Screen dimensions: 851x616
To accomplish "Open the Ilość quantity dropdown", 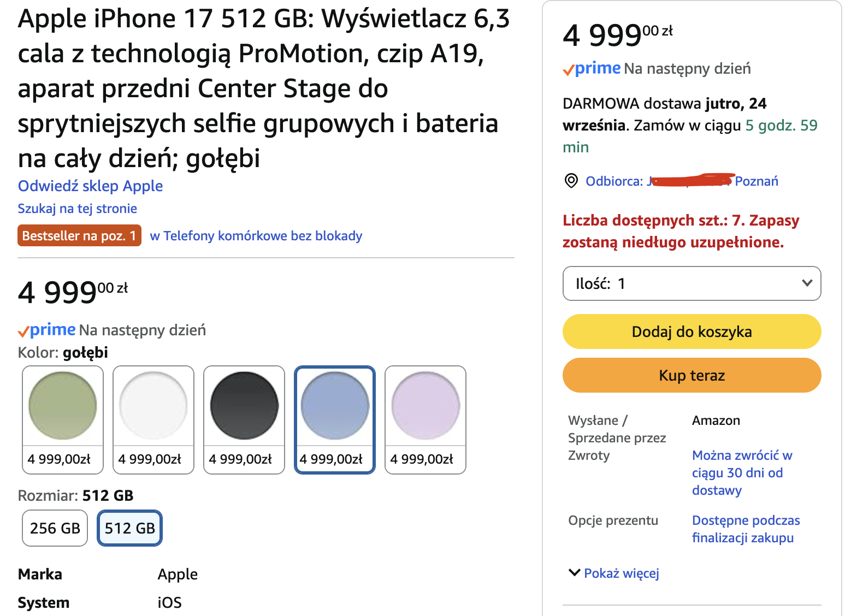I will [x=692, y=283].
